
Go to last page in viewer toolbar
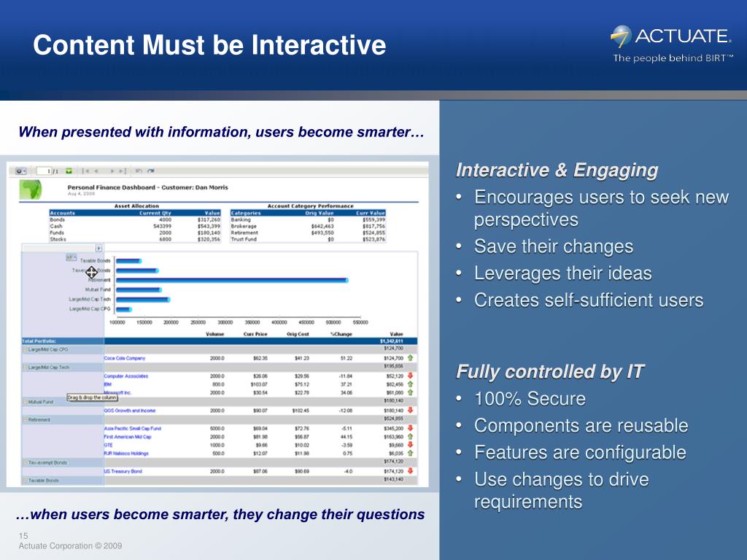pyautogui.click(x=123, y=171)
